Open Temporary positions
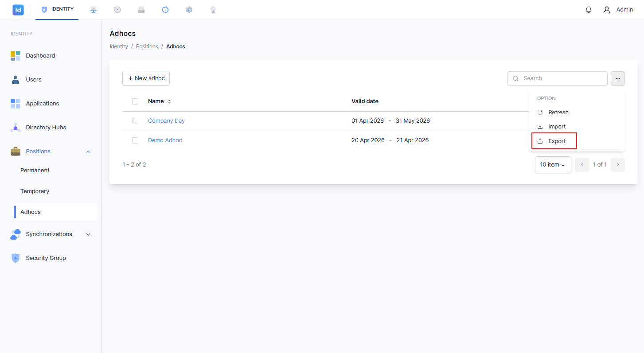The image size is (644, 353). click(x=35, y=191)
